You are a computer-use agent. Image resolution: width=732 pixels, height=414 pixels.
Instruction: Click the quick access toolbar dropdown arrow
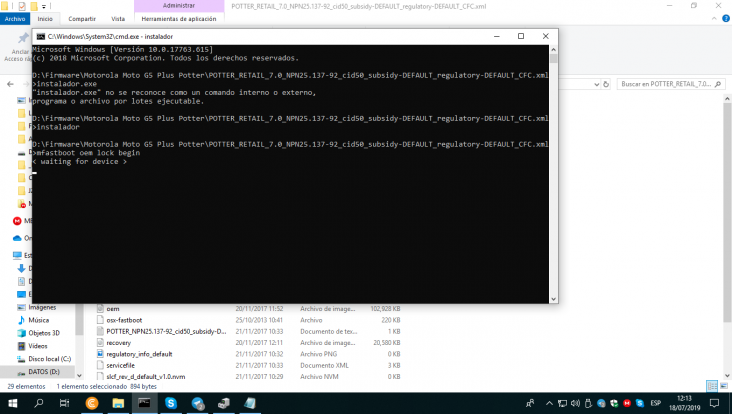[44, 6]
